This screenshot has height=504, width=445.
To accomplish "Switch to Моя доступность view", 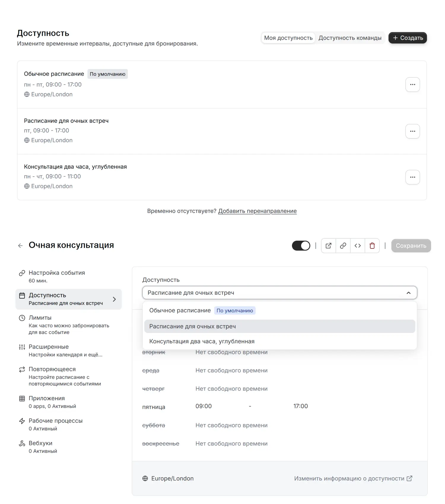I will [x=288, y=38].
